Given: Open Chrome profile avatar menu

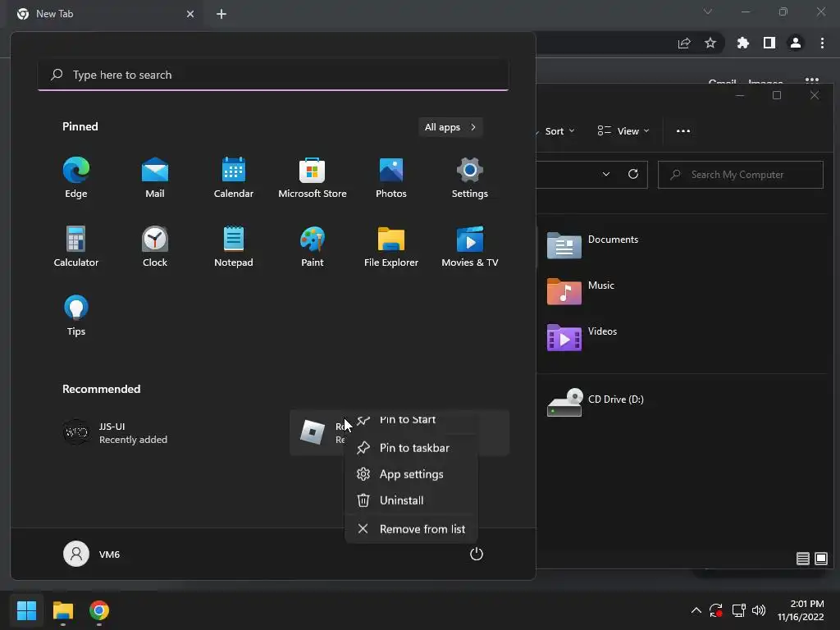Looking at the screenshot, I should tap(796, 43).
